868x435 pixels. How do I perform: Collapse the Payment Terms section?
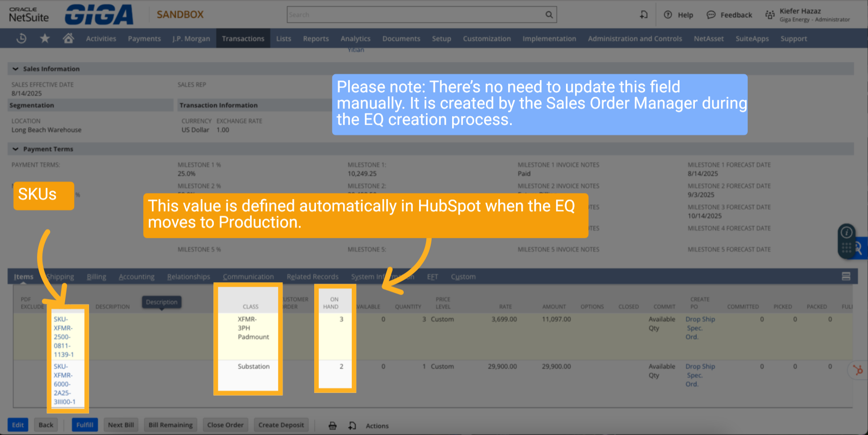tap(15, 149)
